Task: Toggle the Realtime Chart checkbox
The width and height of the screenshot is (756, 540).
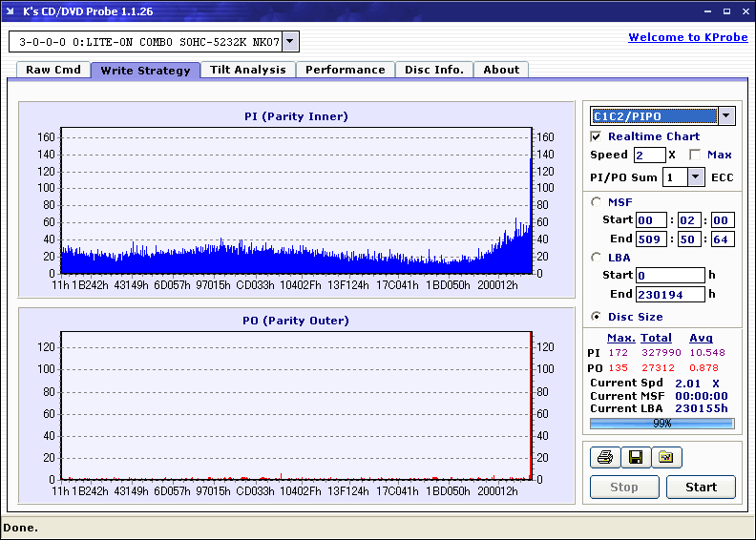Action: [x=597, y=136]
